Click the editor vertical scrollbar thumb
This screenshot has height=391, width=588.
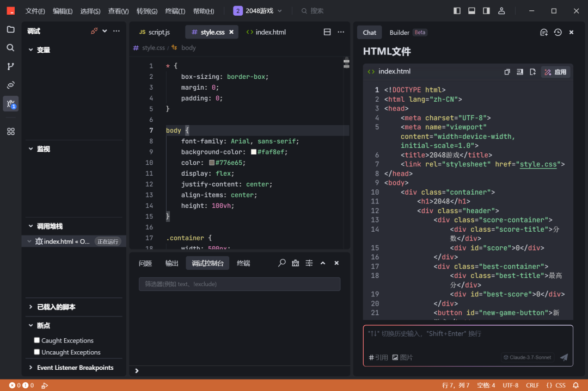click(346, 63)
